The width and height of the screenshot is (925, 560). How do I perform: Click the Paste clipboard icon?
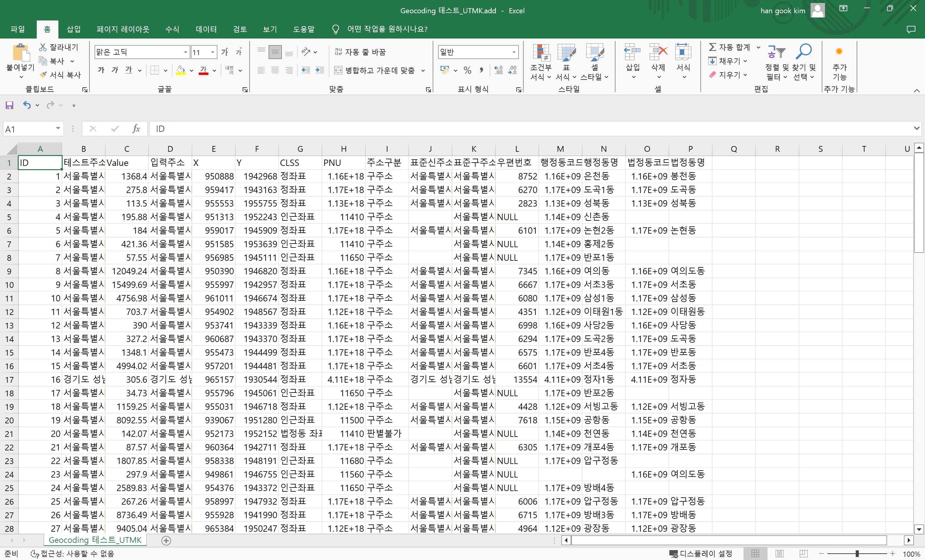21,53
